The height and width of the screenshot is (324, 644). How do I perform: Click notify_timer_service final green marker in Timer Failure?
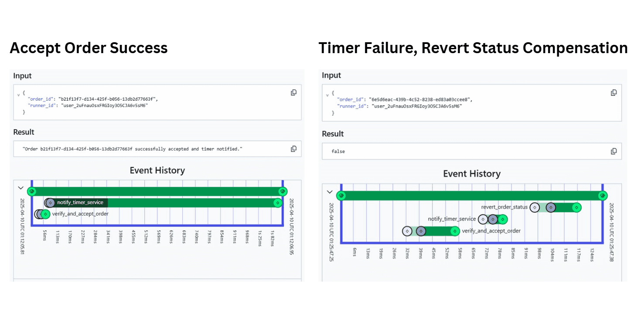pos(503,219)
